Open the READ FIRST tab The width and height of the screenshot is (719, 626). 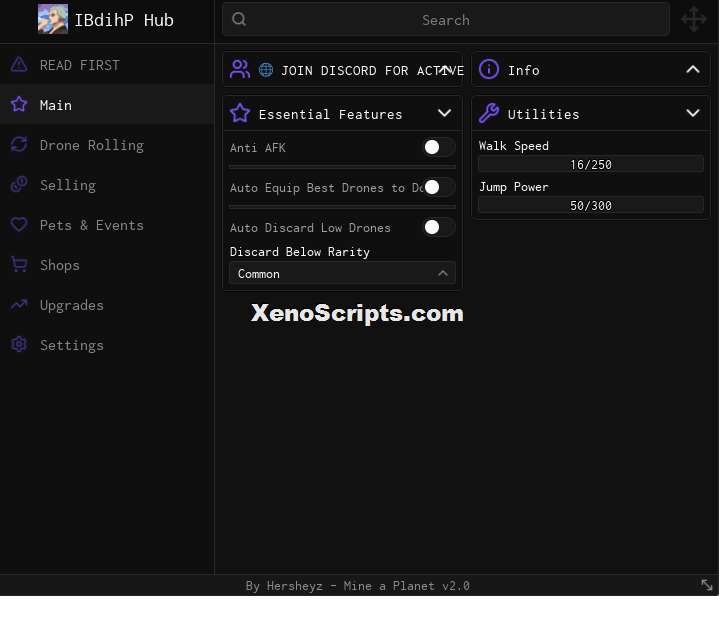107,65
